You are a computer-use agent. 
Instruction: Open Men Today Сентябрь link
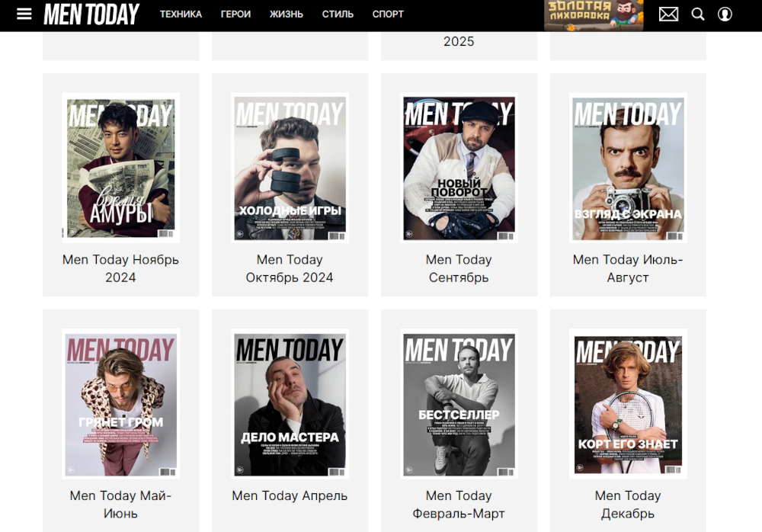coord(459,268)
